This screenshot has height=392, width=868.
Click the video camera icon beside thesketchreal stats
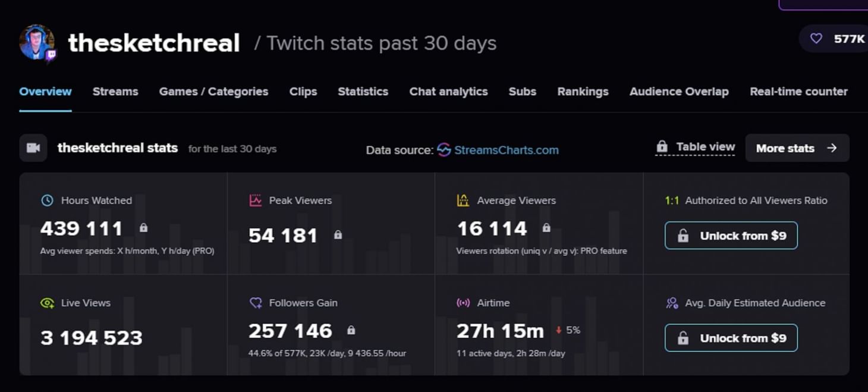coord(33,148)
